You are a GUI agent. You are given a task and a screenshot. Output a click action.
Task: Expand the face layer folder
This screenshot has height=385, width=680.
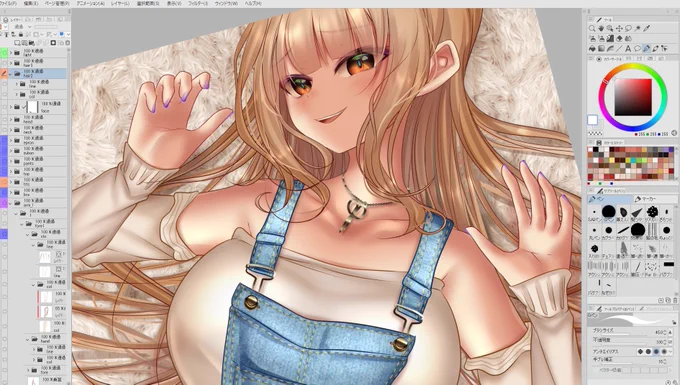(x=11, y=107)
